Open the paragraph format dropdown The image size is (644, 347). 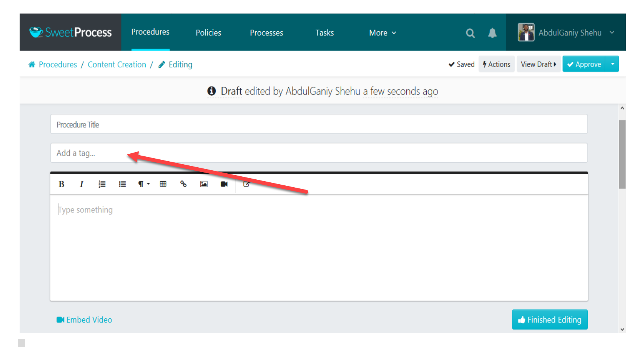144,184
